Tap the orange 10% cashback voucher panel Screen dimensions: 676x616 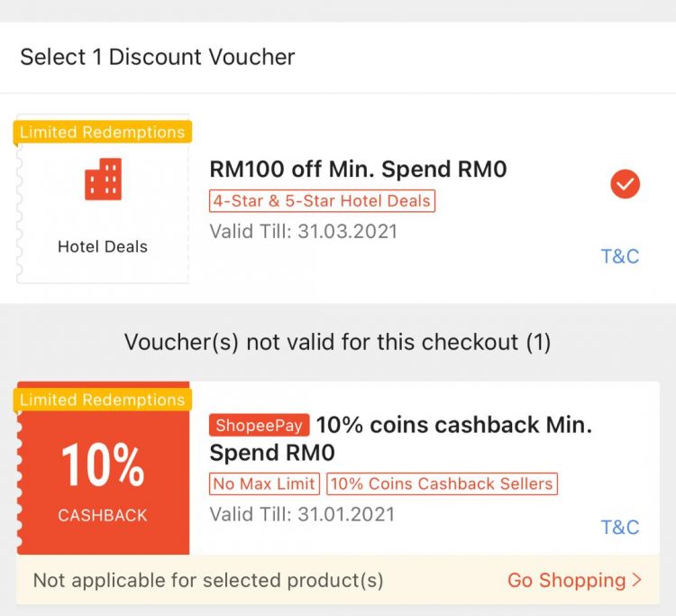[x=103, y=478]
